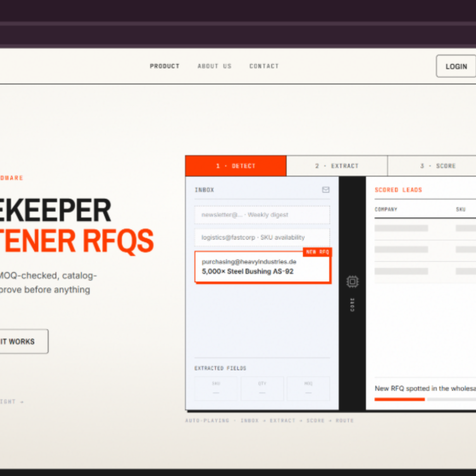Open the PRODUCT nav link
Screen dimensions: 476x476
[x=165, y=66]
